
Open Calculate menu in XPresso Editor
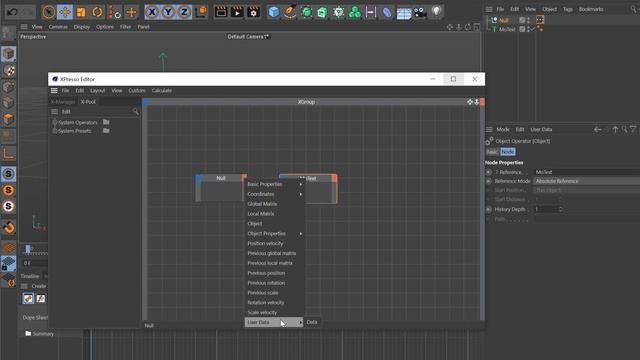(162, 90)
